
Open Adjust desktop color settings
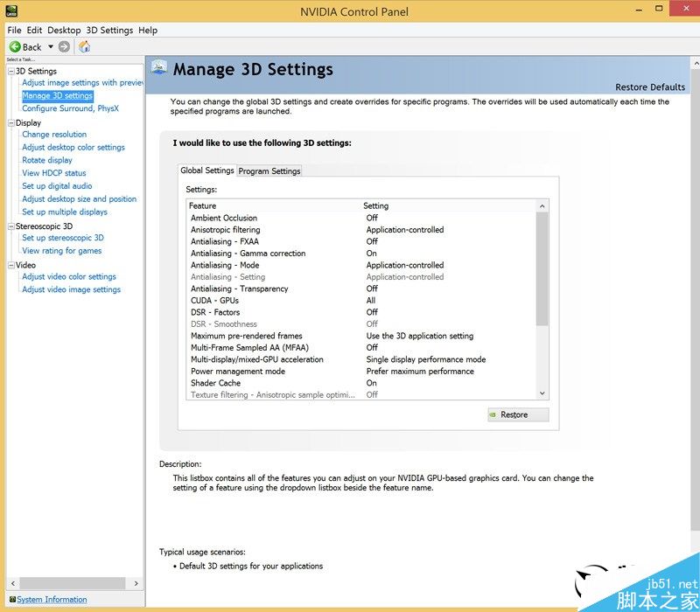[x=73, y=147]
